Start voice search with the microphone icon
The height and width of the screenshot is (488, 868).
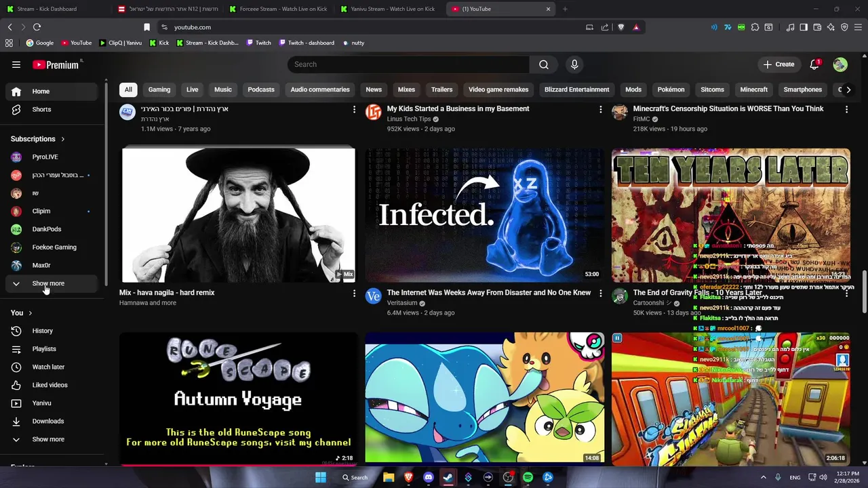point(574,64)
